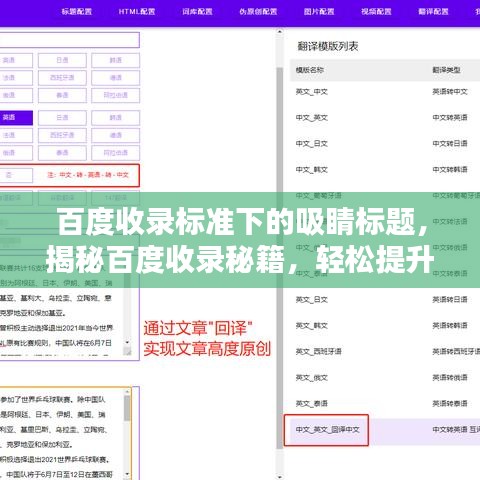Click the 英语转俄语 type cell
This screenshot has width=480, height=480.
[x=450, y=378]
